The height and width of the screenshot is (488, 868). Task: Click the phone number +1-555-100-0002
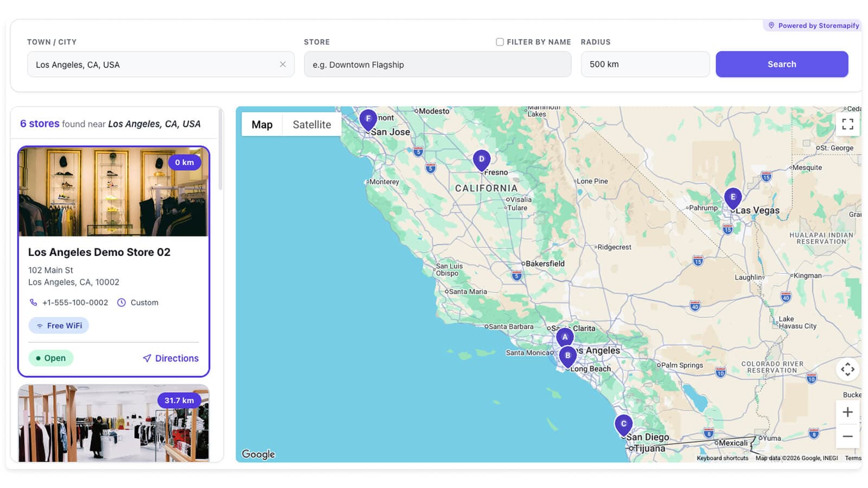(x=75, y=303)
